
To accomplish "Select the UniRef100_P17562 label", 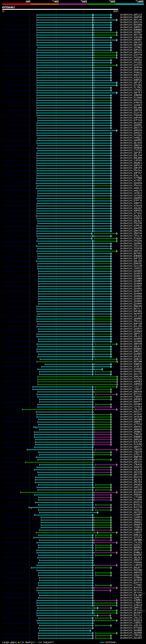I will click(x=131, y=87).
